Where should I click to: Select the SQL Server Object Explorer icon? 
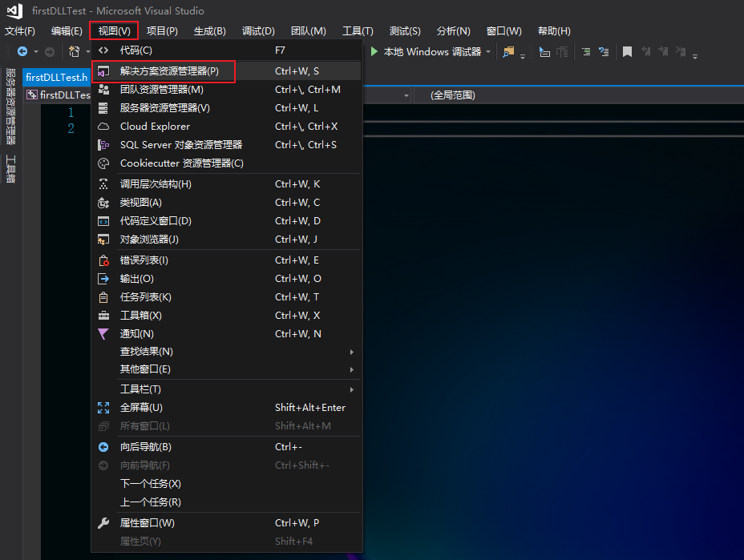tap(103, 144)
